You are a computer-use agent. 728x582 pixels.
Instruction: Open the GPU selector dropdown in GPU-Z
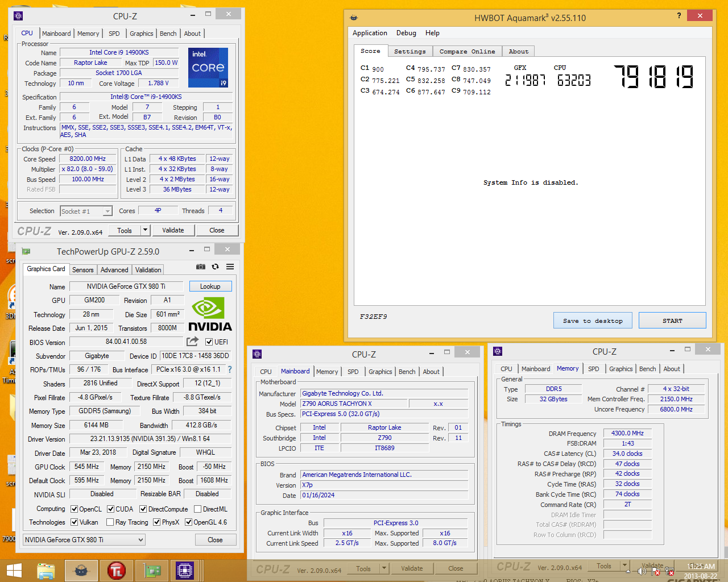(84, 540)
